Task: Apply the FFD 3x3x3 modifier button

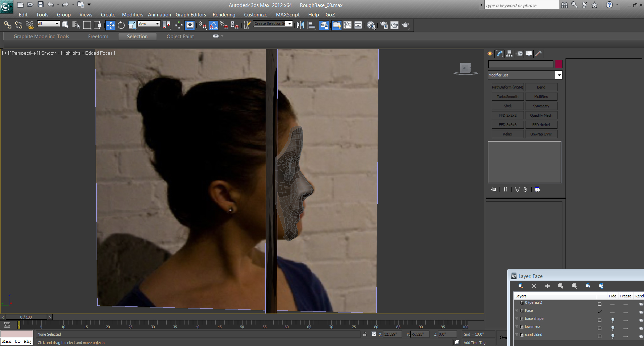Action: (507, 125)
